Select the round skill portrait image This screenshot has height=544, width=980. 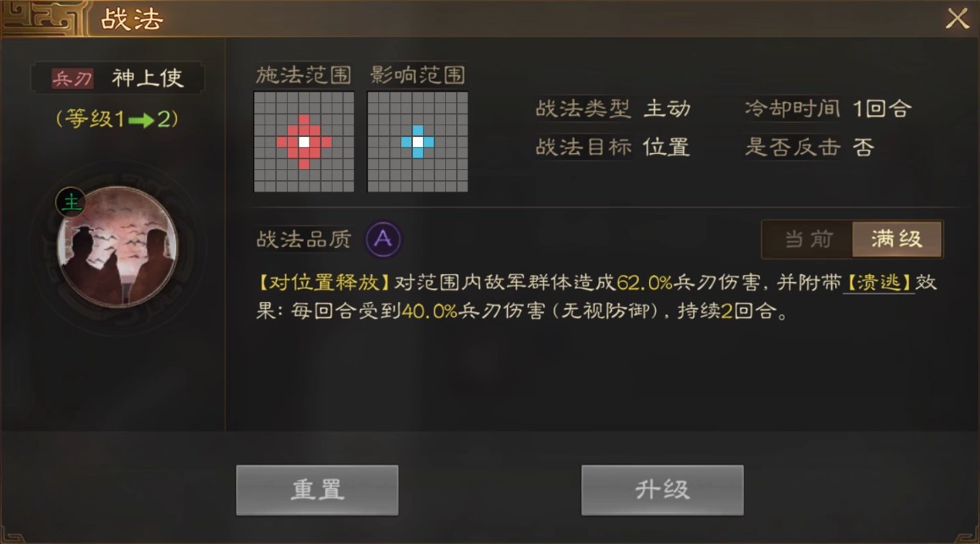[118, 246]
